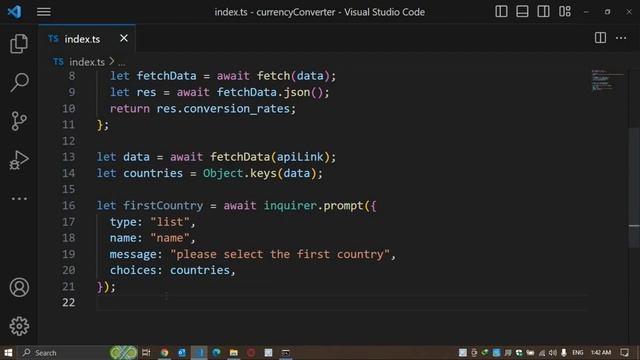Click inquirer on line 16

[290, 205]
